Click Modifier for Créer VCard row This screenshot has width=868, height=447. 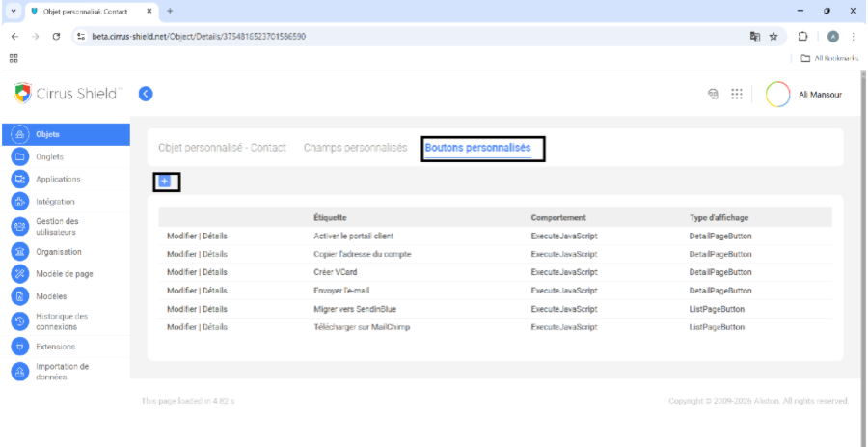coord(181,272)
